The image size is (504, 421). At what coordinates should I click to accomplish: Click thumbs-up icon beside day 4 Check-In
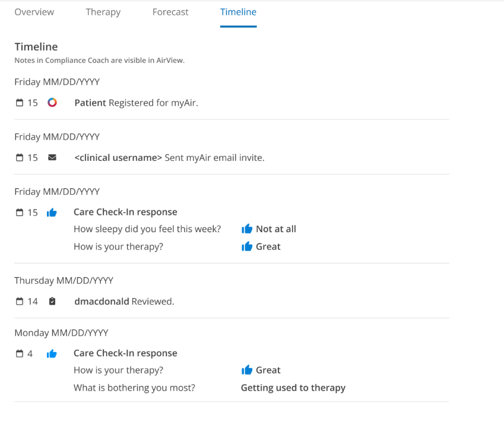(52, 353)
